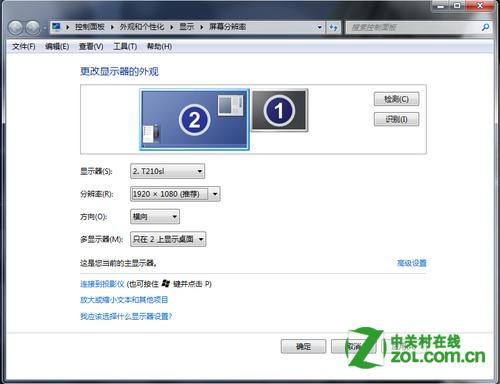
Task: Click the 屏幕分辨率 breadcrumb
Action: tap(228, 27)
